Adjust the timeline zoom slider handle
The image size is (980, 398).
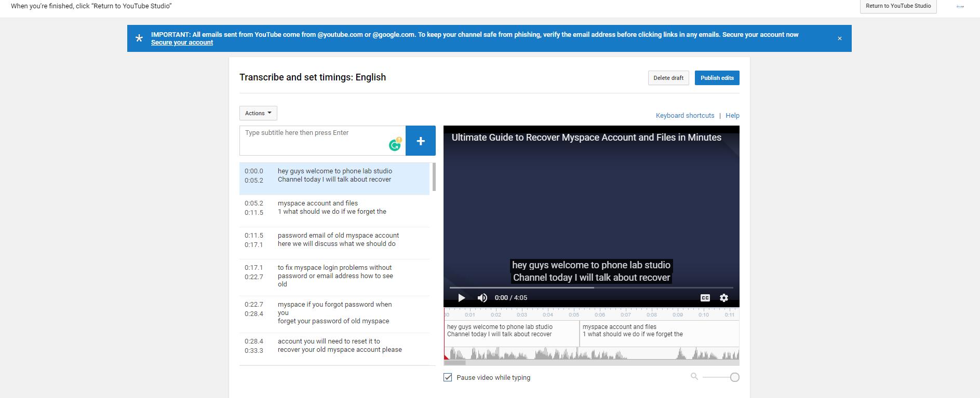coord(734,377)
